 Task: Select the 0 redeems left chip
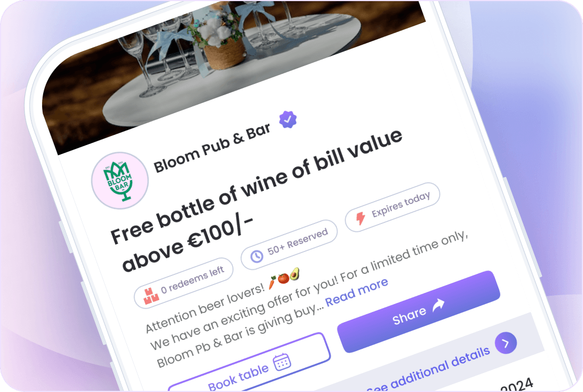(x=183, y=283)
